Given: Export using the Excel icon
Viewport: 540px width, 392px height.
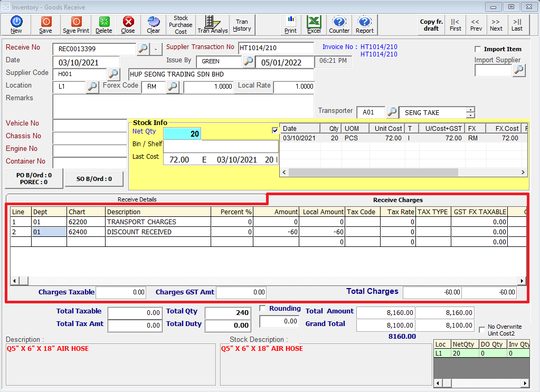Looking at the screenshot, I should [314, 25].
